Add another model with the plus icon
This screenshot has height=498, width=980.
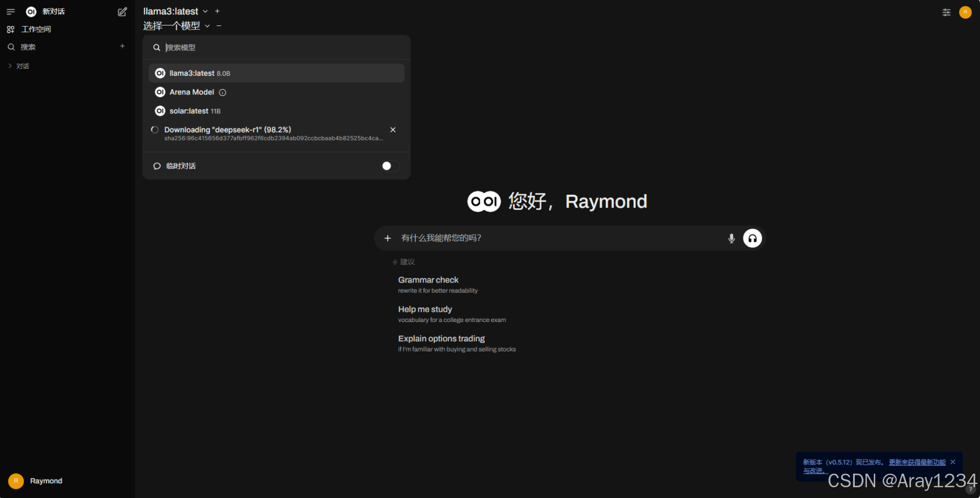(x=217, y=11)
